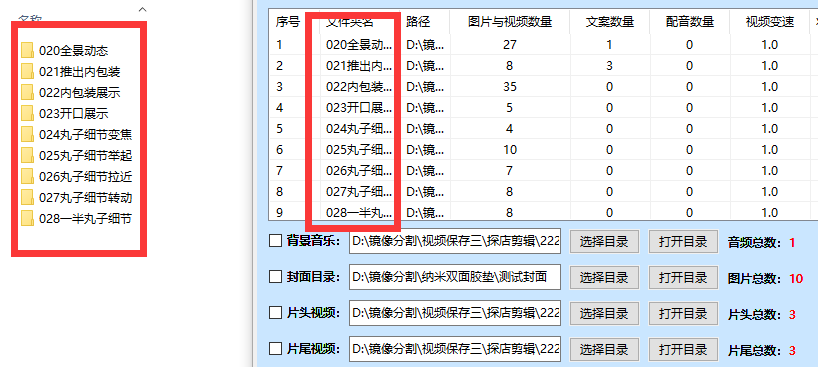This screenshot has height=367, width=818.
Task: Focus the 封面目录 path input field
Action: pos(455,277)
